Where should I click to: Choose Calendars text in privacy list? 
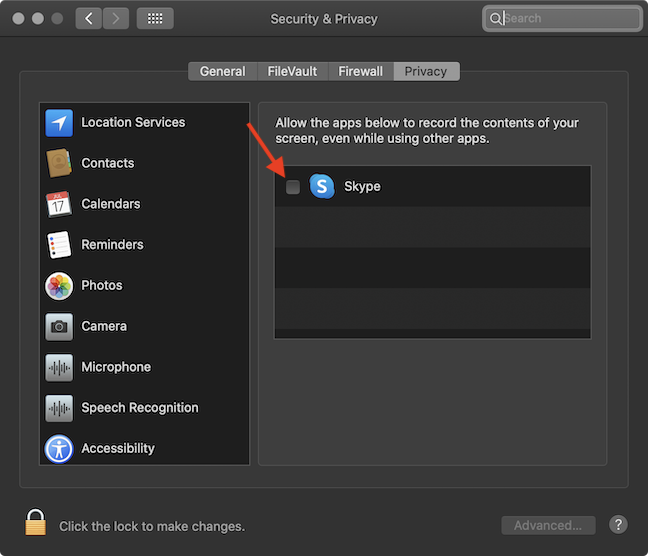coord(111,204)
